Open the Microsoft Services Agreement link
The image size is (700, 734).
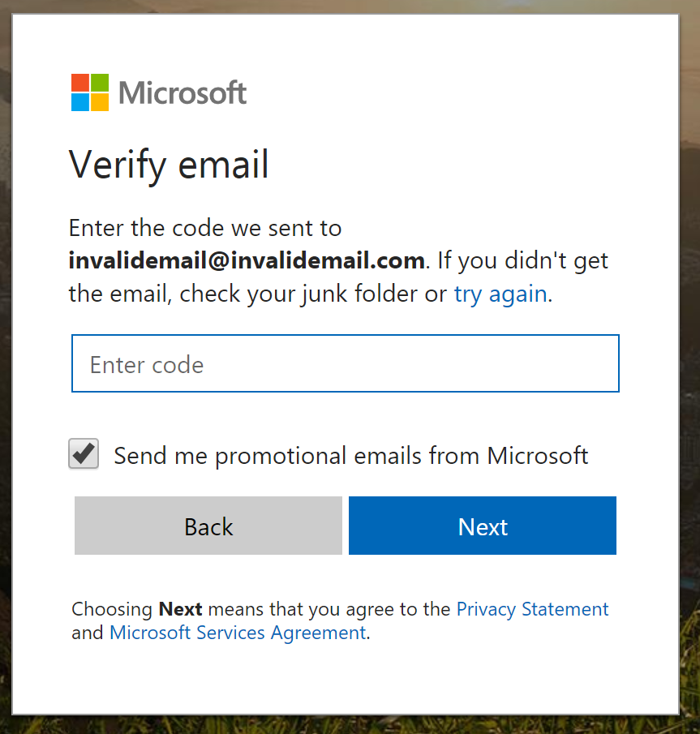tap(238, 633)
